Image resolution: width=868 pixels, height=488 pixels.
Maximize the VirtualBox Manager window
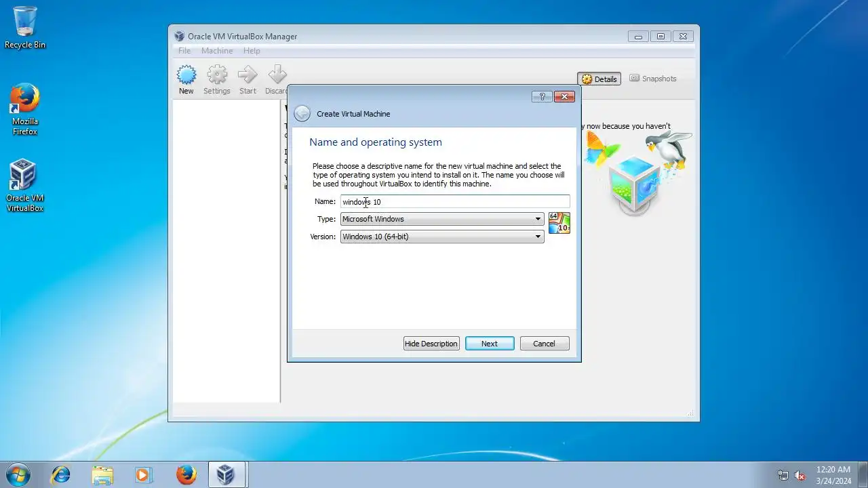660,37
